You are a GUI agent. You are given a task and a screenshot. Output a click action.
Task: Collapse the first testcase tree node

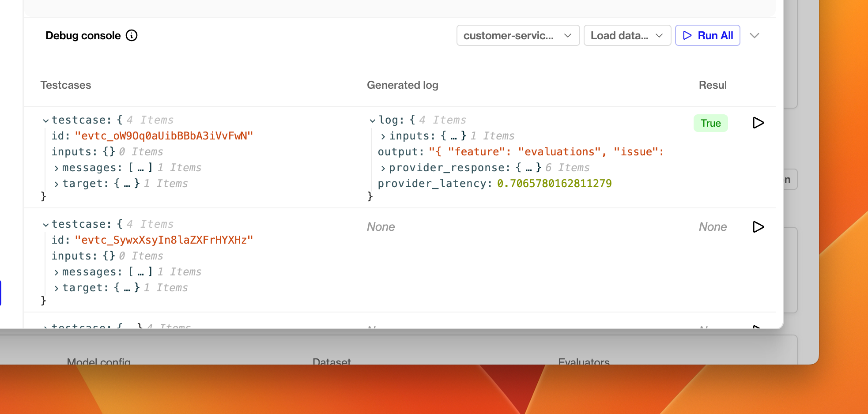pyautogui.click(x=46, y=120)
